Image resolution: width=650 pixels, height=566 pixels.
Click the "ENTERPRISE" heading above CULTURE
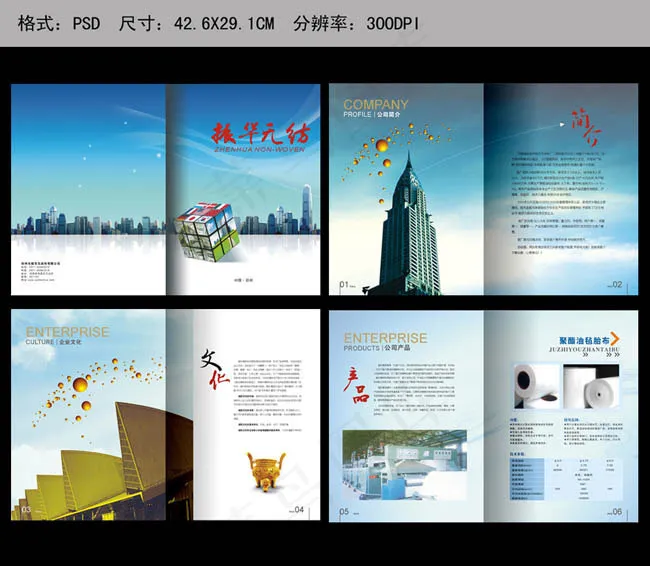pyautogui.click(x=68, y=332)
